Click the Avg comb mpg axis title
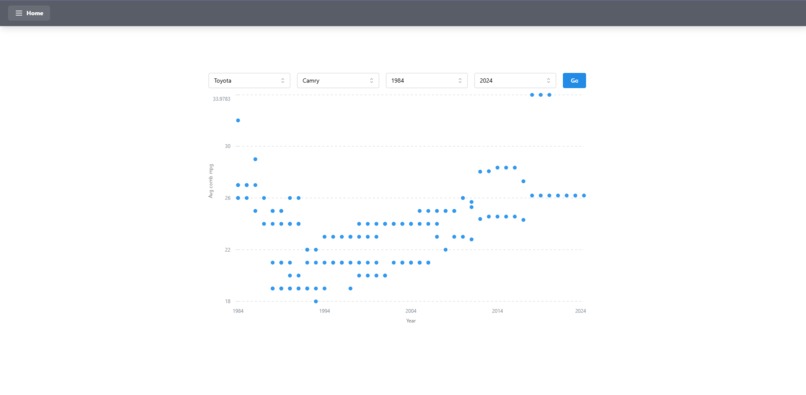Image resolution: width=806 pixels, height=395 pixels. 210,181
